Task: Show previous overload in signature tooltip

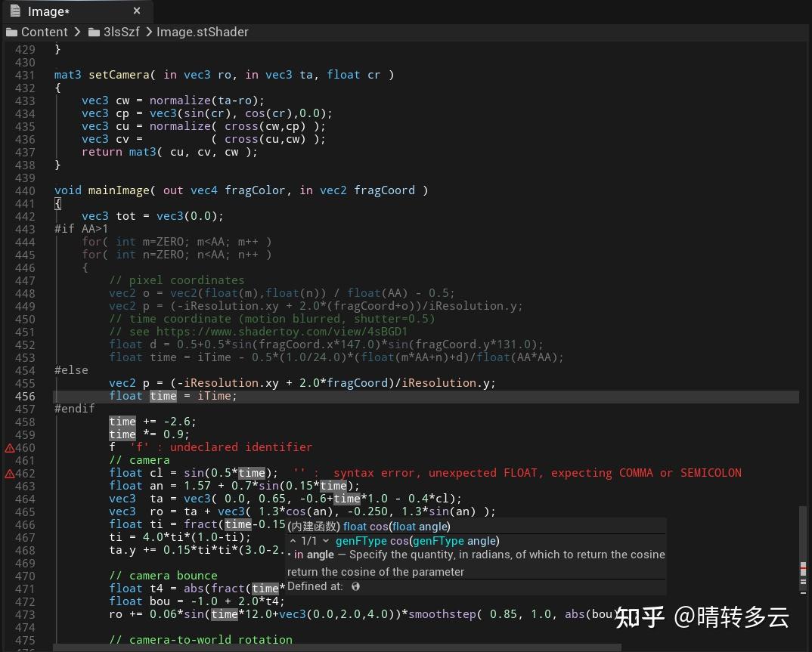Action: pyautogui.click(x=293, y=541)
